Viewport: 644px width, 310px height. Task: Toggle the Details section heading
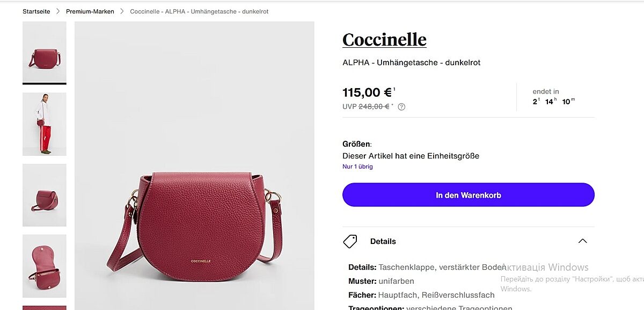coord(383,241)
